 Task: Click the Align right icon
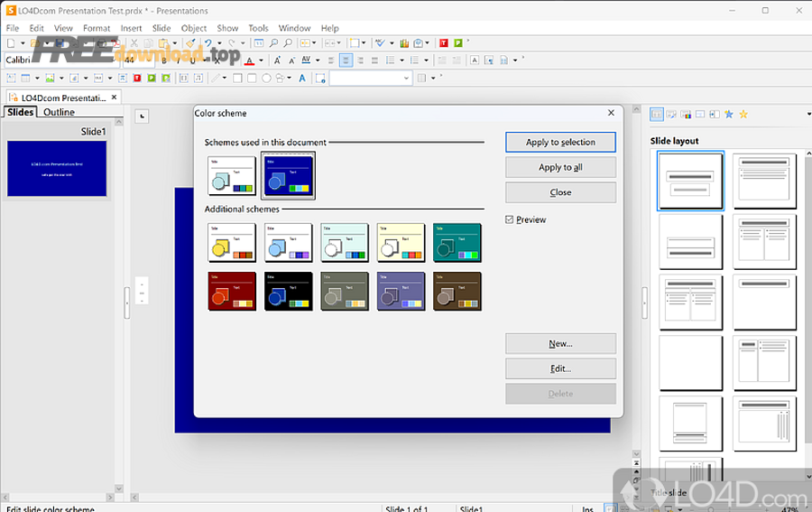pyautogui.click(x=360, y=61)
